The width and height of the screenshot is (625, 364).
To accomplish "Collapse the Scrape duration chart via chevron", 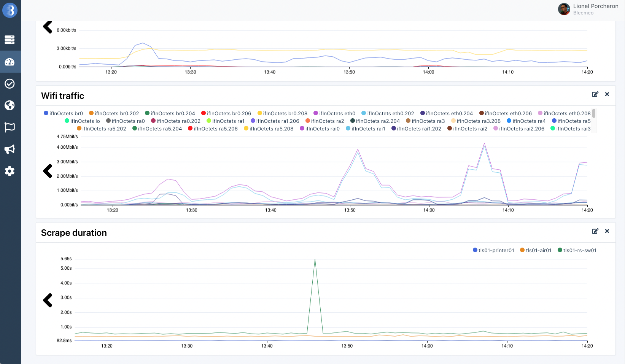I will pyautogui.click(x=47, y=300).
